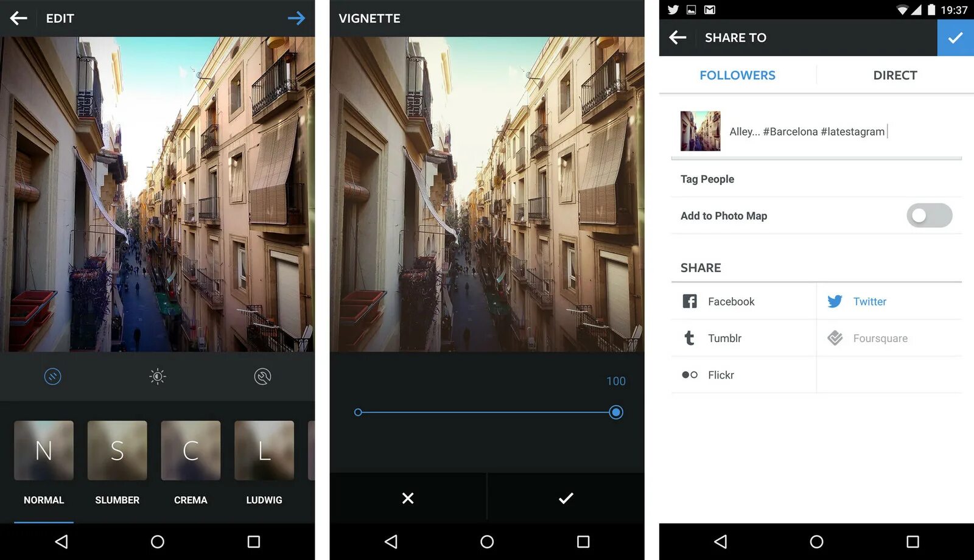Confirm the vignette adjustment with checkmark
This screenshot has height=560, width=974.
(566, 499)
